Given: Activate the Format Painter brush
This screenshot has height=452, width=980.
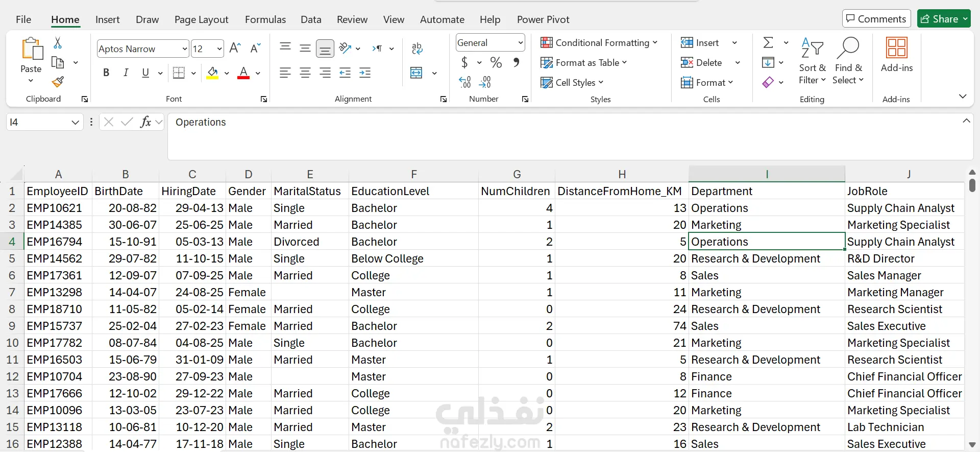Looking at the screenshot, I should 58,82.
